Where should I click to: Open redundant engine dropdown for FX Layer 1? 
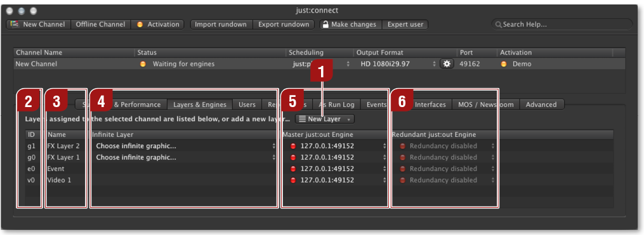point(447,158)
